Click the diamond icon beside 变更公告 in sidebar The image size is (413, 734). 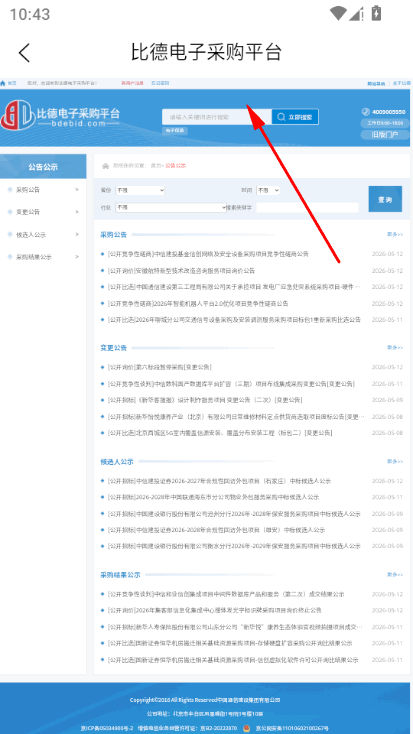tap(10, 212)
